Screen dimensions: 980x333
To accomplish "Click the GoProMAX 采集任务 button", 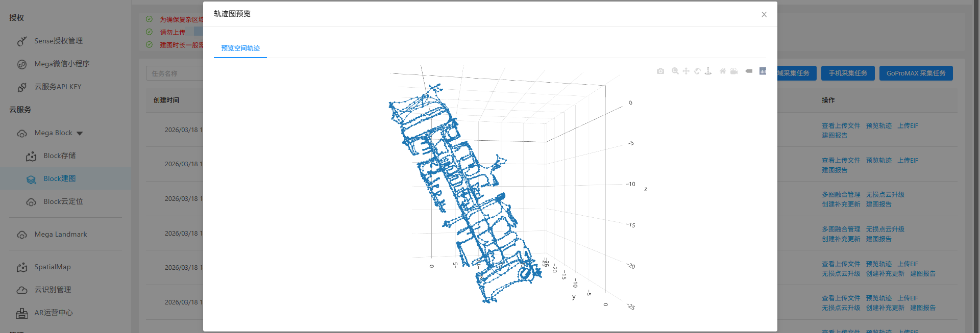I will point(916,73).
